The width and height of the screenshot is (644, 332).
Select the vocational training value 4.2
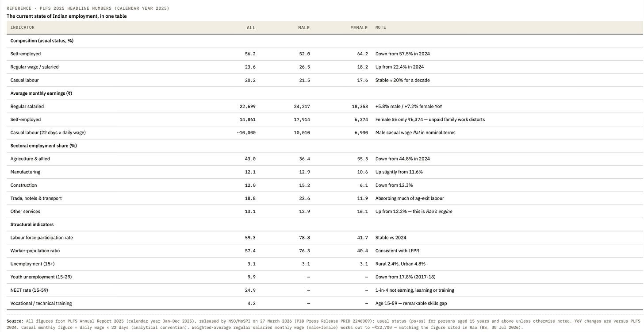pyautogui.click(x=252, y=304)
